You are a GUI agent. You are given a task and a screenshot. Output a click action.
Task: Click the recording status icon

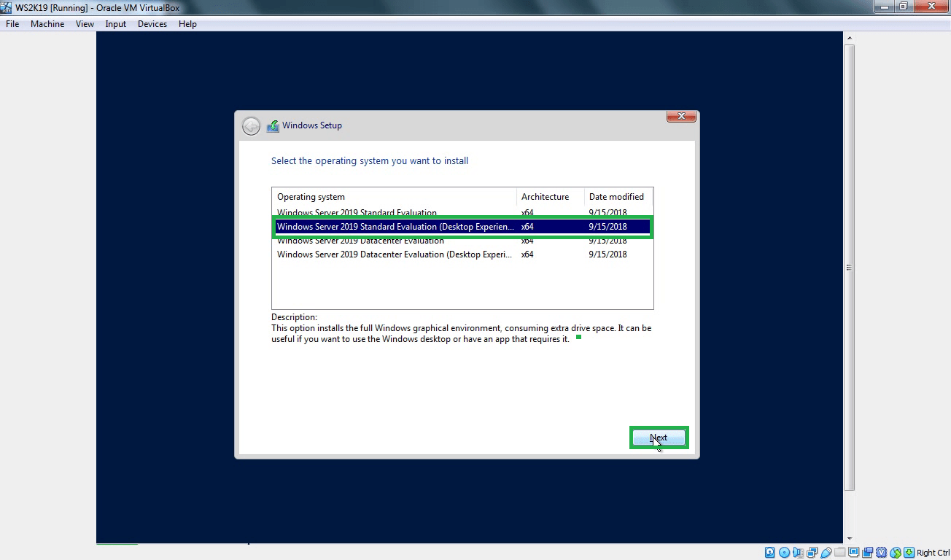pos(867,553)
